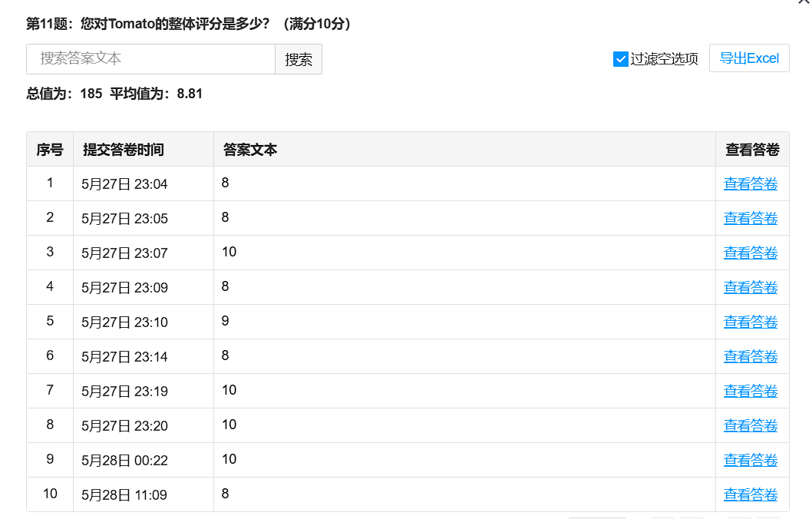This screenshot has height=519, width=812.
Task: Click the 答案文本 column header
Action: click(250, 150)
